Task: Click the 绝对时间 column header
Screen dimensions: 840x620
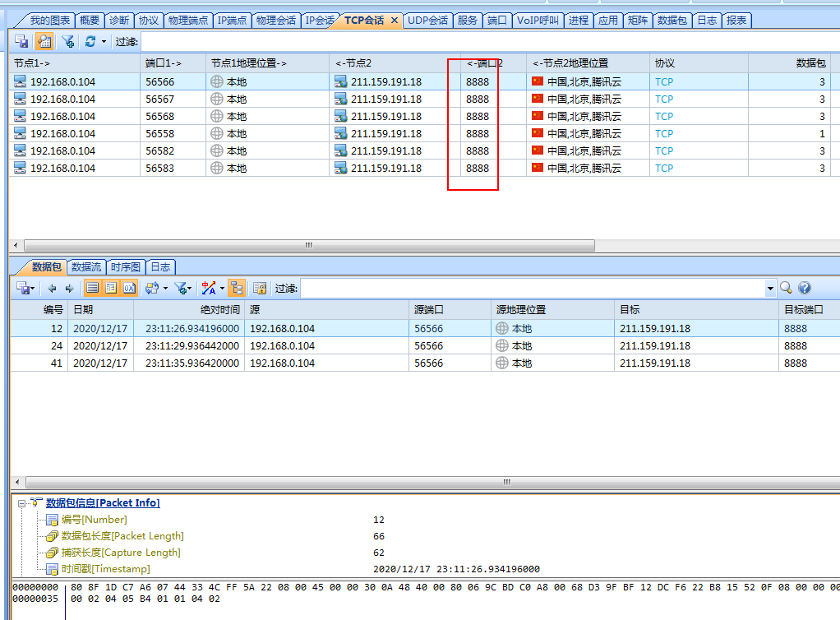Action: pyautogui.click(x=188, y=310)
